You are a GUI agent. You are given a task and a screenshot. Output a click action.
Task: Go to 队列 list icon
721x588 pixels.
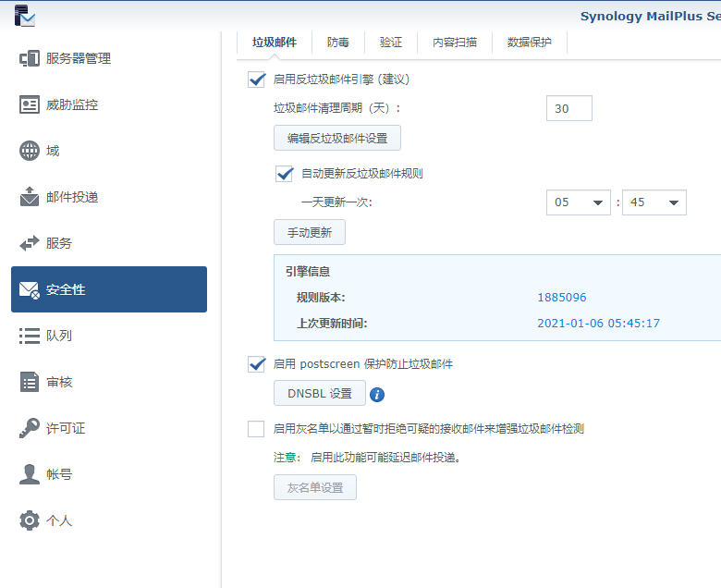pos(30,336)
